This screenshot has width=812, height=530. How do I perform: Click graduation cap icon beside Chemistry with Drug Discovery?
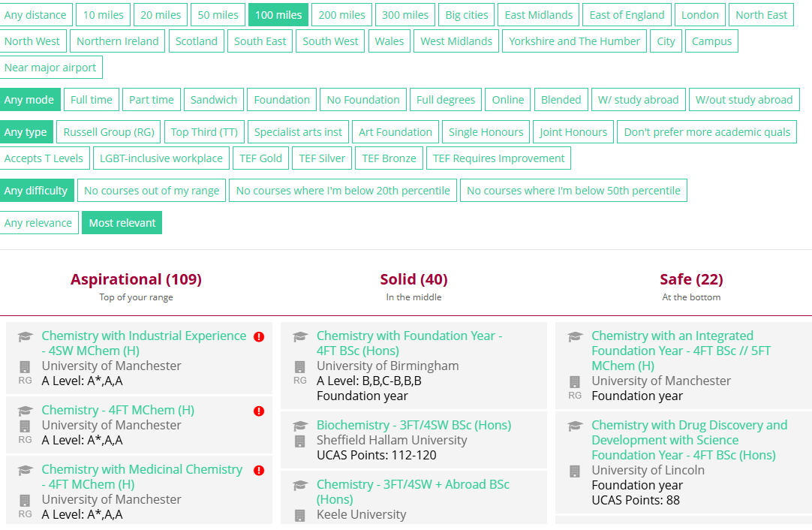coord(576,426)
